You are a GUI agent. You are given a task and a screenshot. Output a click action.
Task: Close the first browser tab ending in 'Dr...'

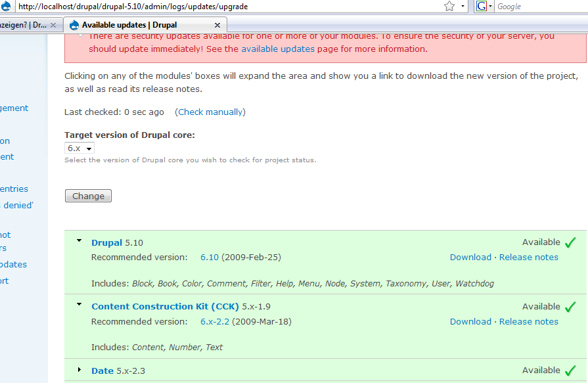point(54,25)
